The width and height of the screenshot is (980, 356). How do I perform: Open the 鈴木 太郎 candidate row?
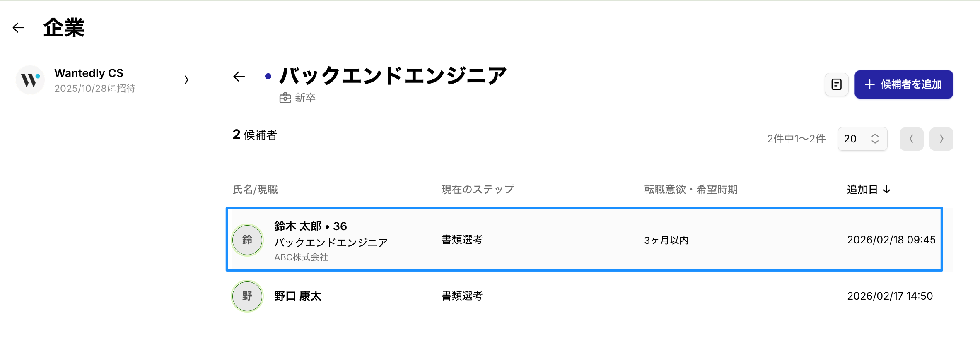(x=584, y=240)
